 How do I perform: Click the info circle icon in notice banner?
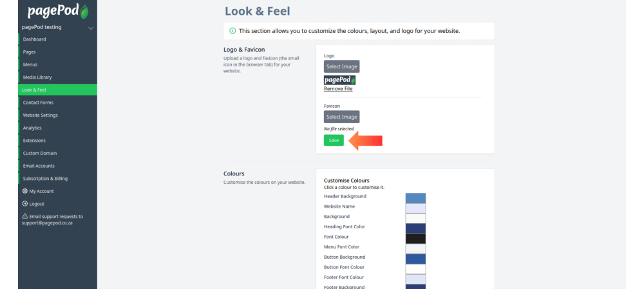pos(232,31)
